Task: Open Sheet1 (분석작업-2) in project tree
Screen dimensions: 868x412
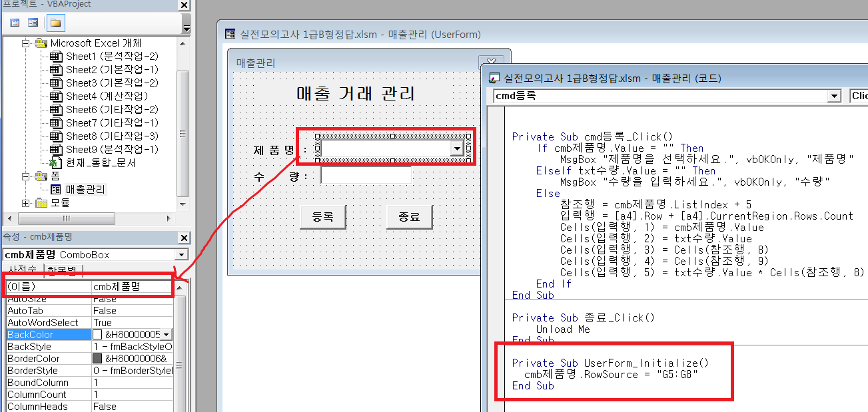Action: click(x=112, y=57)
